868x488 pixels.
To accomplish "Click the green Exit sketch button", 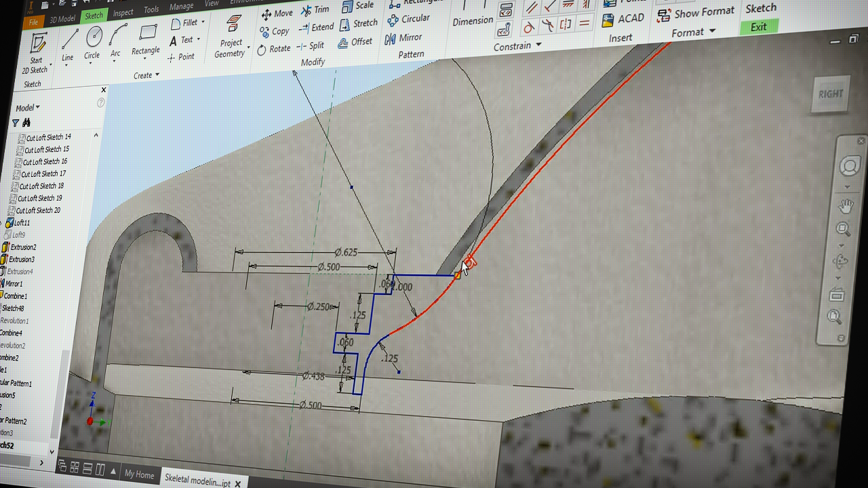I will [759, 27].
